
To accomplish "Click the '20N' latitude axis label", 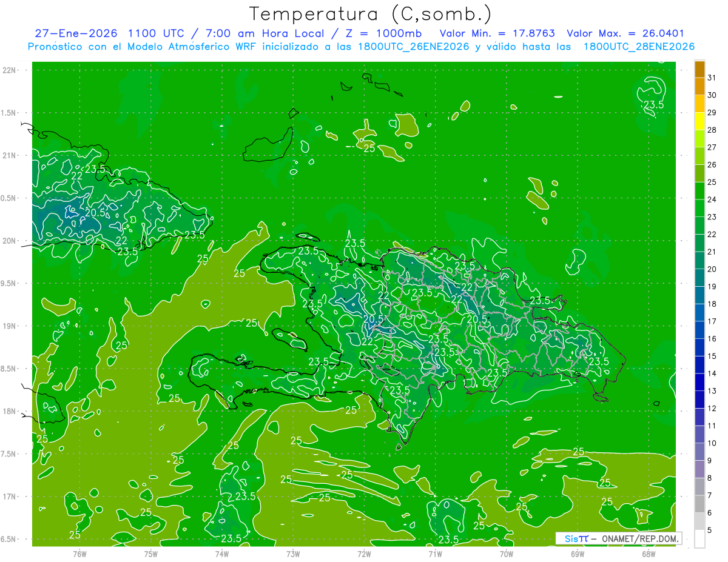I will coord(9,241).
